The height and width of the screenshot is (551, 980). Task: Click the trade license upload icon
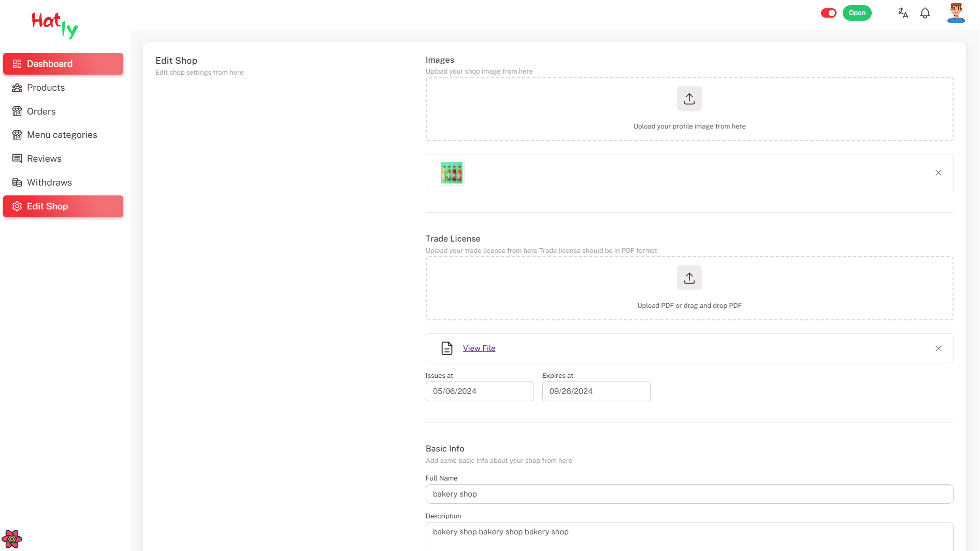[689, 278]
